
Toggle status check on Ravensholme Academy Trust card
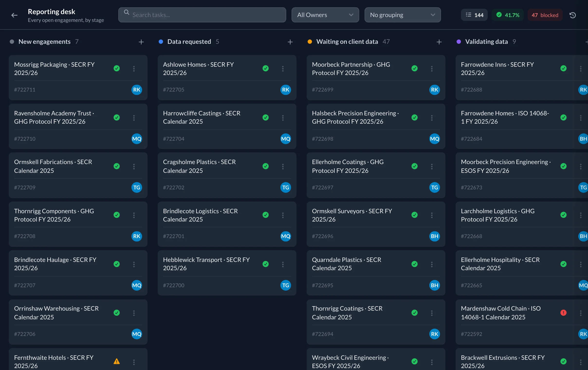coord(117,118)
